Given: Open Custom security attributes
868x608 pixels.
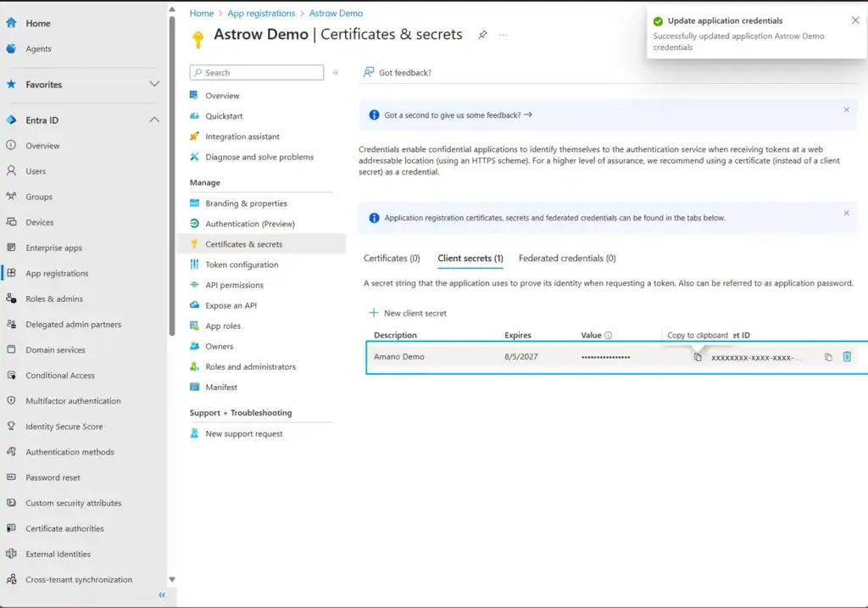Looking at the screenshot, I should (x=73, y=503).
